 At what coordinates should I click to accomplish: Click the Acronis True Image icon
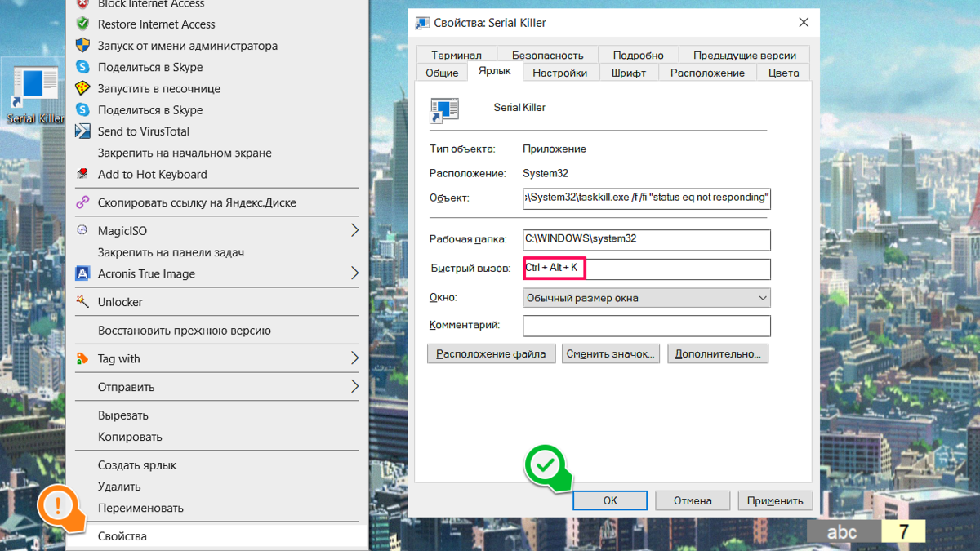click(82, 273)
